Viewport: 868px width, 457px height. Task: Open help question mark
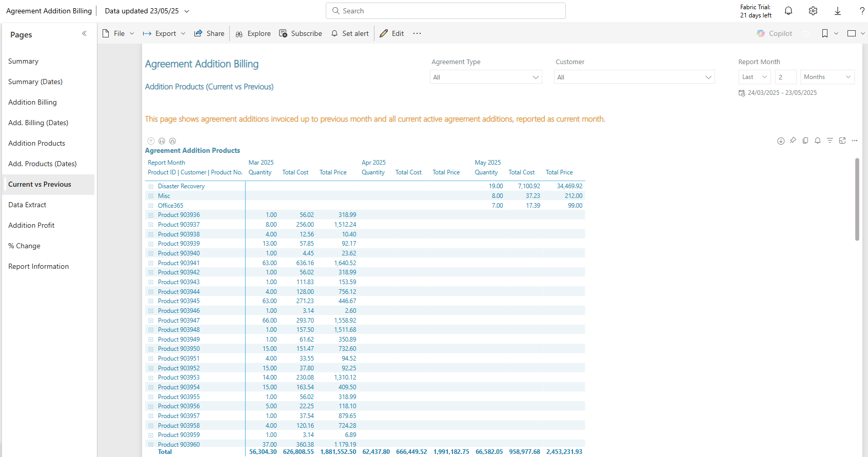pos(862,11)
